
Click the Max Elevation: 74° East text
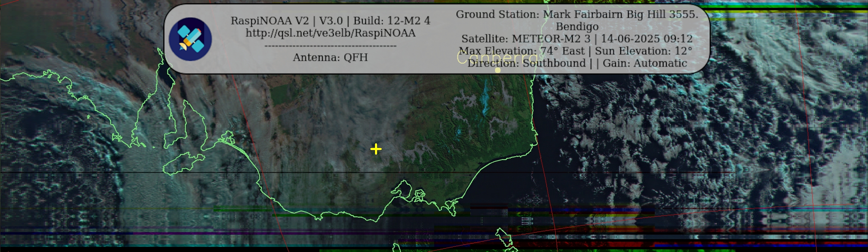tap(522, 51)
